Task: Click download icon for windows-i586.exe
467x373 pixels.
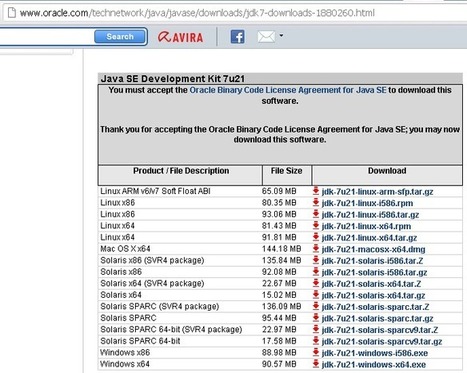Action: pyautogui.click(x=316, y=353)
